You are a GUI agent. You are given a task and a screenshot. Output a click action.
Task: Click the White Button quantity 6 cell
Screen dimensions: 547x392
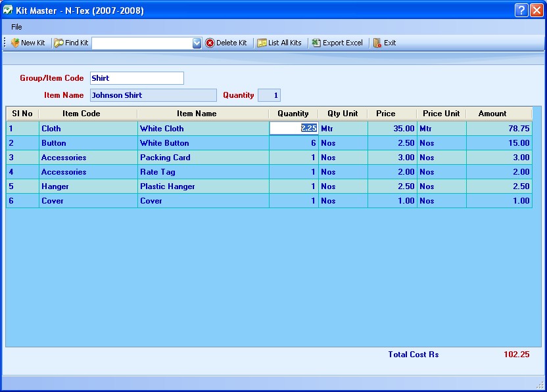pyautogui.click(x=294, y=143)
